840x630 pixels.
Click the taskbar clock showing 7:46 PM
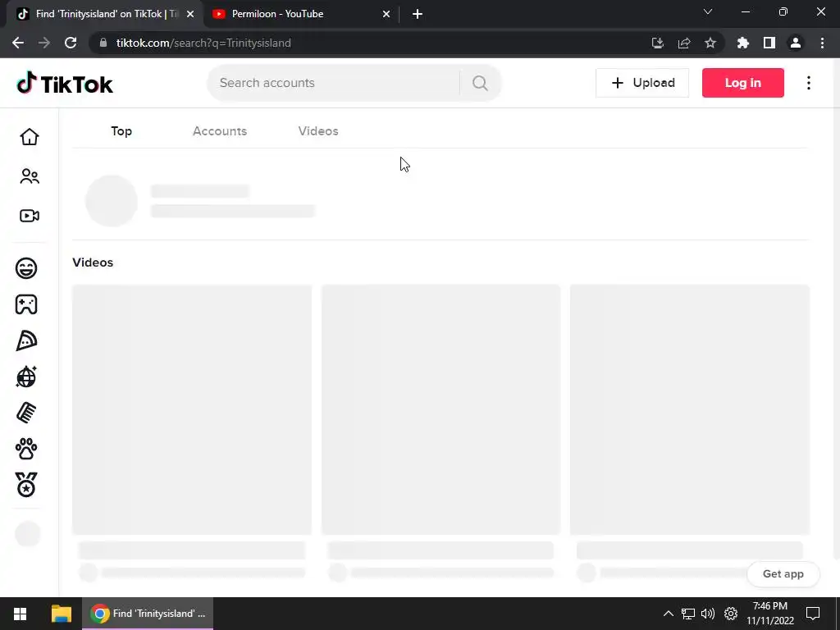pos(769,614)
